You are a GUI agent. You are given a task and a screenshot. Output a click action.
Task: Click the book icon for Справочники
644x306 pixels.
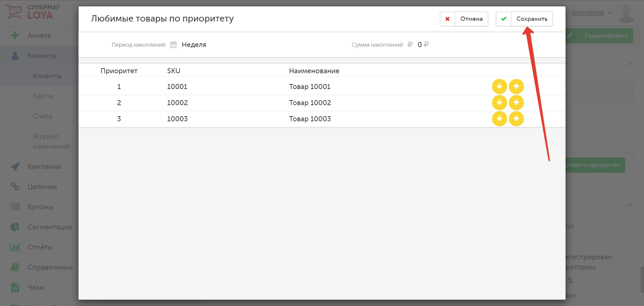tap(15, 267)
